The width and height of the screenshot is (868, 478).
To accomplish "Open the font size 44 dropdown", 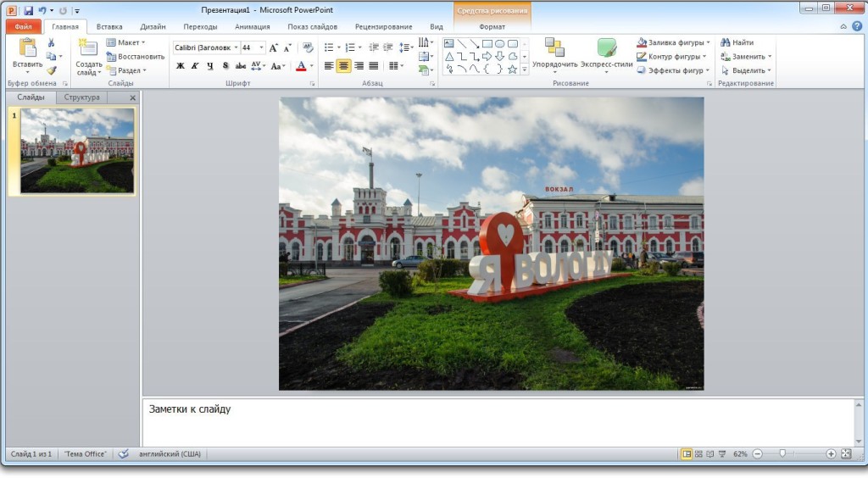I will [x=261, y=47].
